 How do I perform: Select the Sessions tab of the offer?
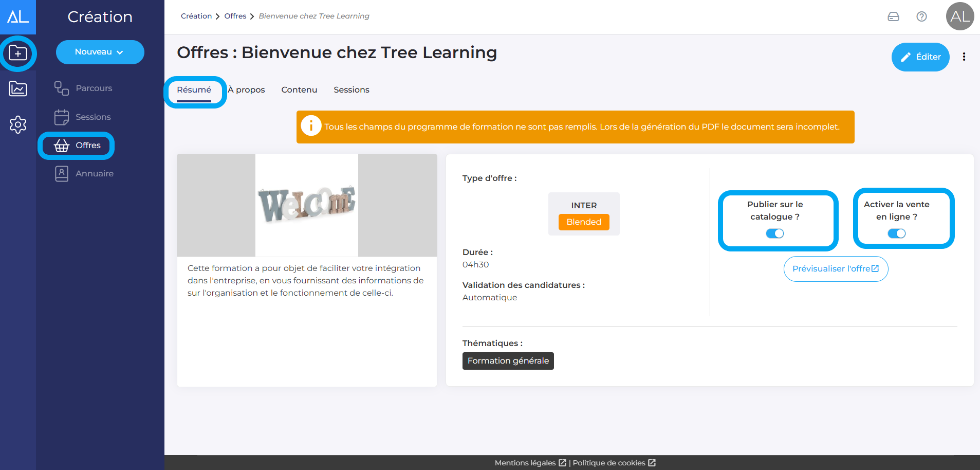coord(351,89)
